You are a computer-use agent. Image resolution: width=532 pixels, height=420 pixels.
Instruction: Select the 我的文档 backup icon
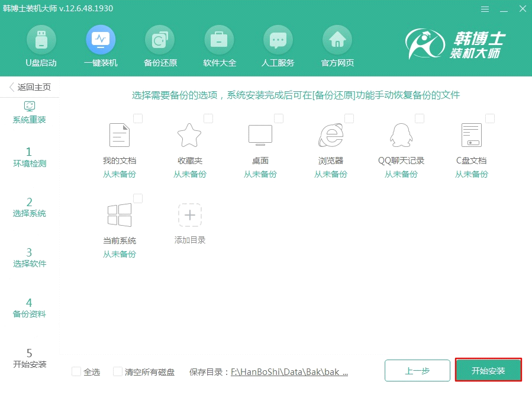120,134
